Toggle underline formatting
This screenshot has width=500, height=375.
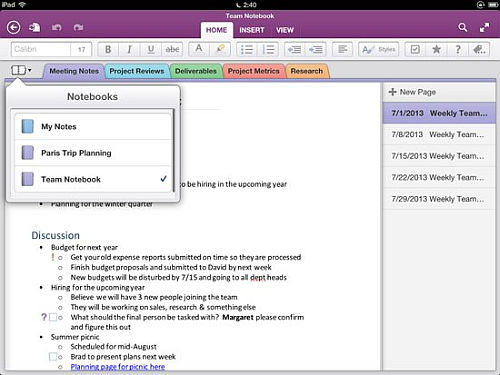pyautogui.click(x=151, y=49)
